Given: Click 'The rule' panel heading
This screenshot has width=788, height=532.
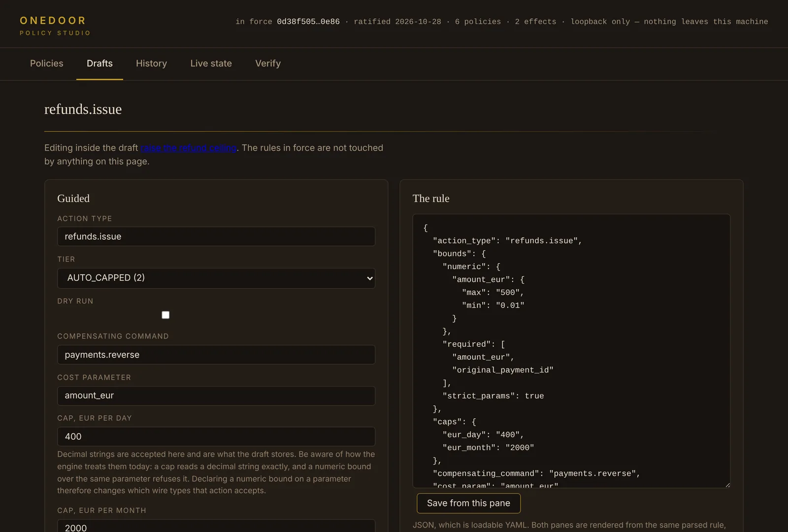Looking at the screenshot, I should pos(431,199).
